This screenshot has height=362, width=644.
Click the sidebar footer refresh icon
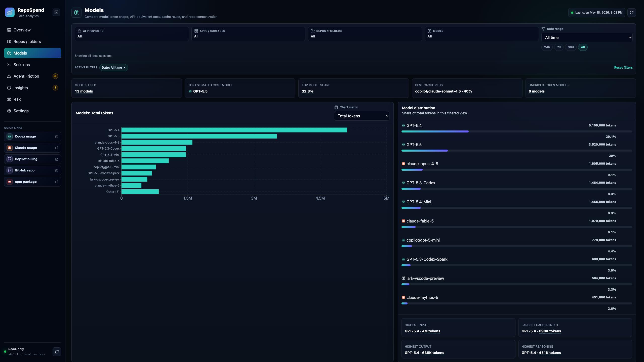click(x=57, y=352)
